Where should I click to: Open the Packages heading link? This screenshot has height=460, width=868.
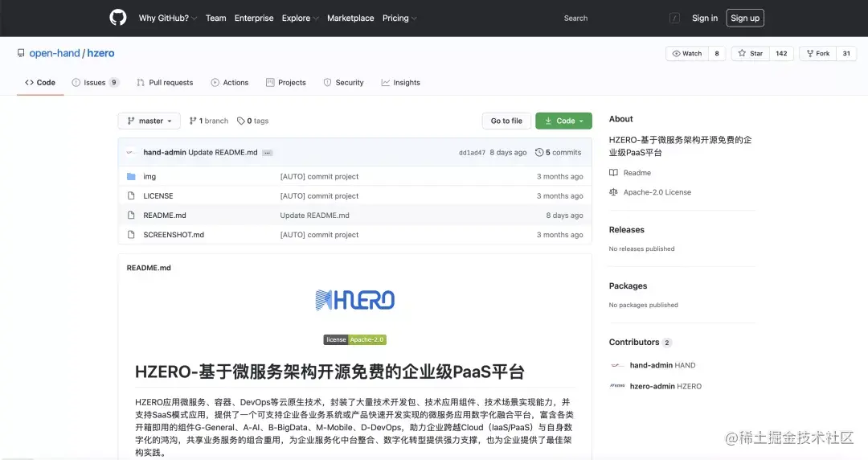point(628,286)
